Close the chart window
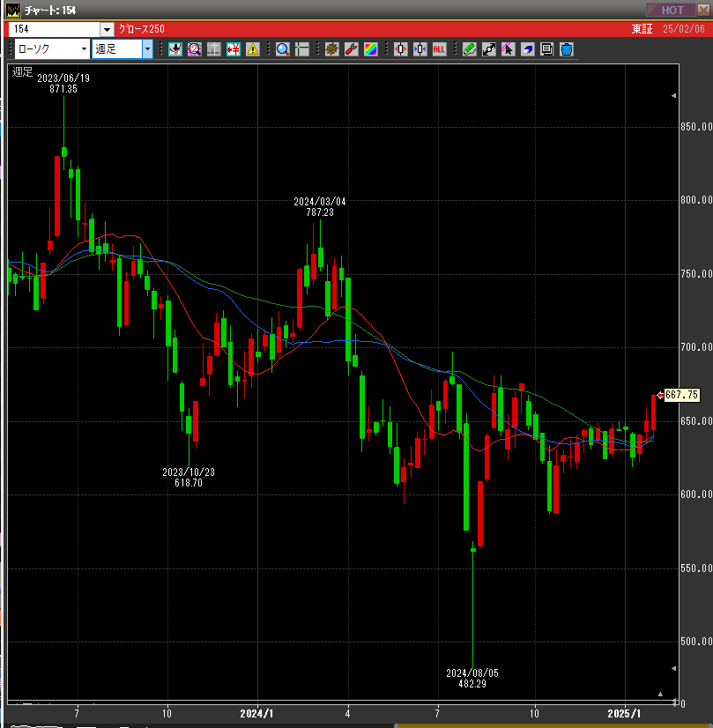713x728 pixels. [x=703, y=10]
